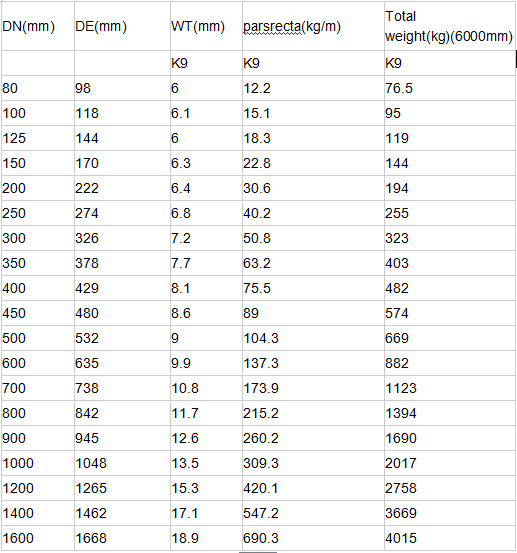Click cell with DN value 80

click(38, 88)
